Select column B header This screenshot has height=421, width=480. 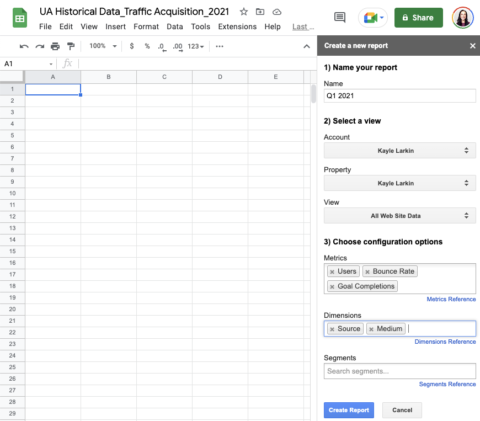[x=109, y=77]
